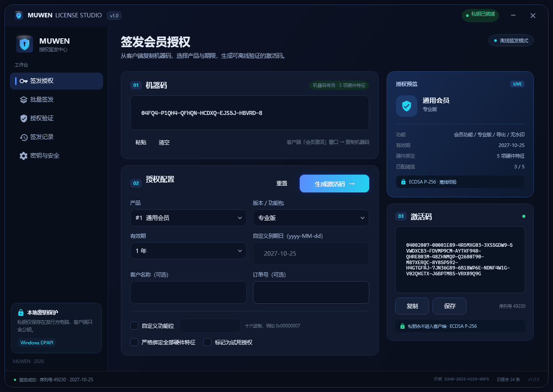Click the 匹配阈值 value 3 / 5

click(x=520, y=167)
